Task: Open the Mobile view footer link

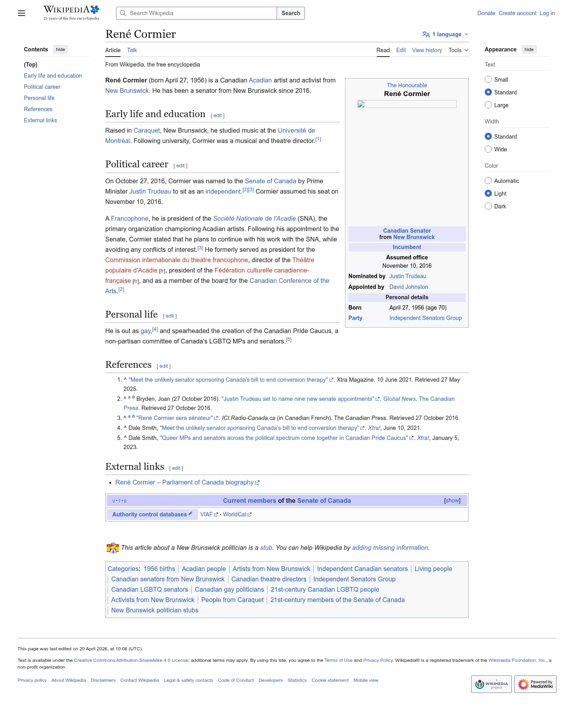Action: [366, 680]
